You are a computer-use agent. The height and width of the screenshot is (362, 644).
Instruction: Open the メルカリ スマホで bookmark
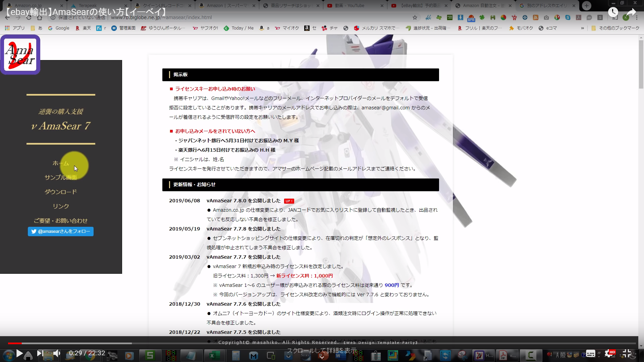coord(377,28)
